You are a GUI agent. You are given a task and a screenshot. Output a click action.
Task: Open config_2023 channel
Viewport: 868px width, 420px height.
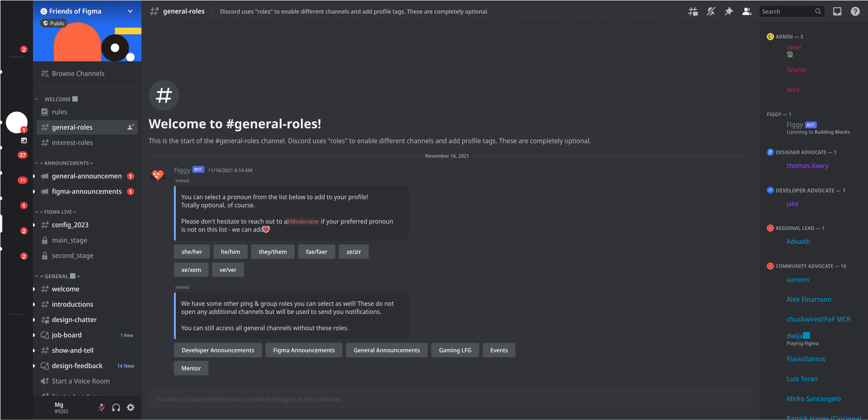(x=87, y=225)
